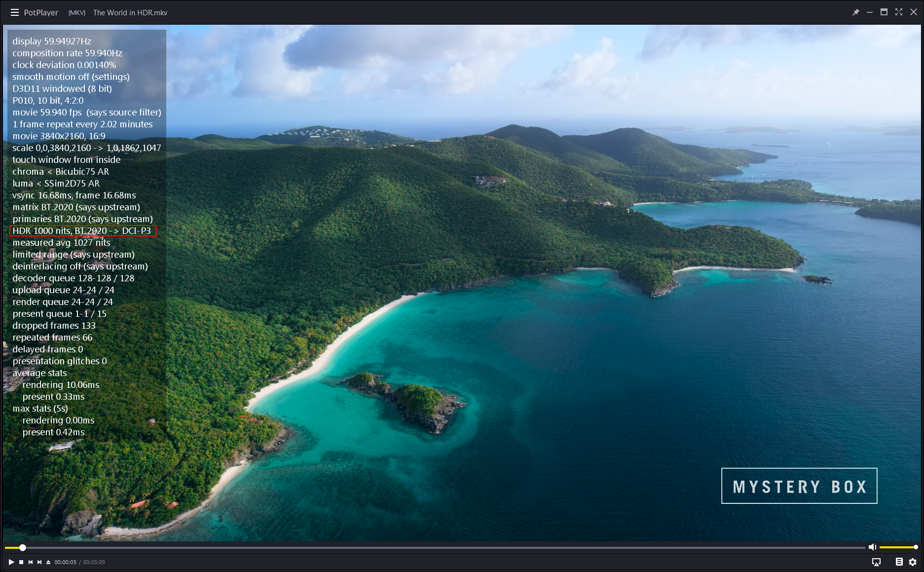Screen dimensions: 924x572
Task: Click the 'measured avg 1027 nits' line
Action: click(x=62, y=243)
